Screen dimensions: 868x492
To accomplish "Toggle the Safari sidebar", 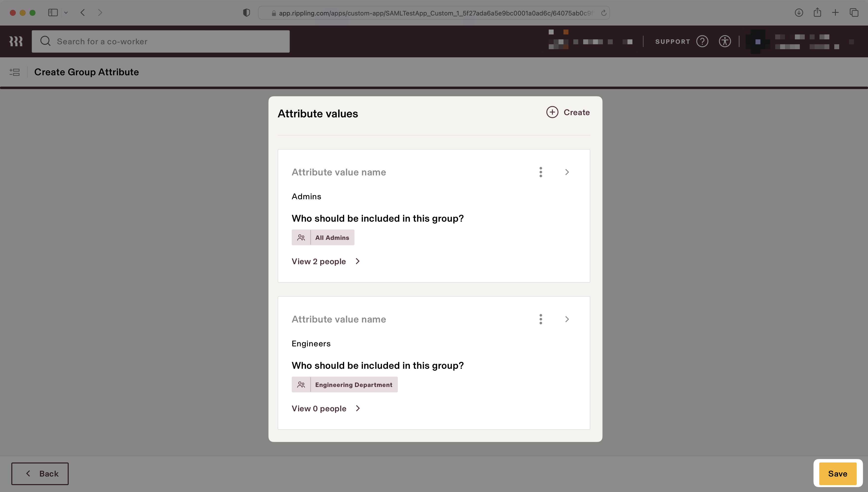I will 53,13.
